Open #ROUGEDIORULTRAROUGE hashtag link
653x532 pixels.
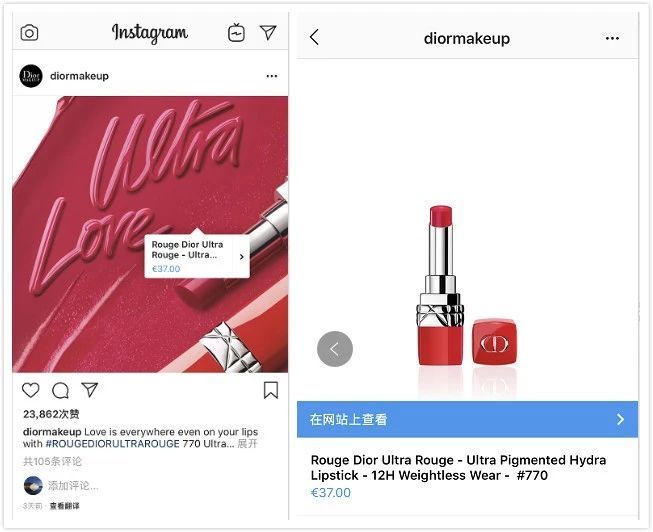coord(112,444)
